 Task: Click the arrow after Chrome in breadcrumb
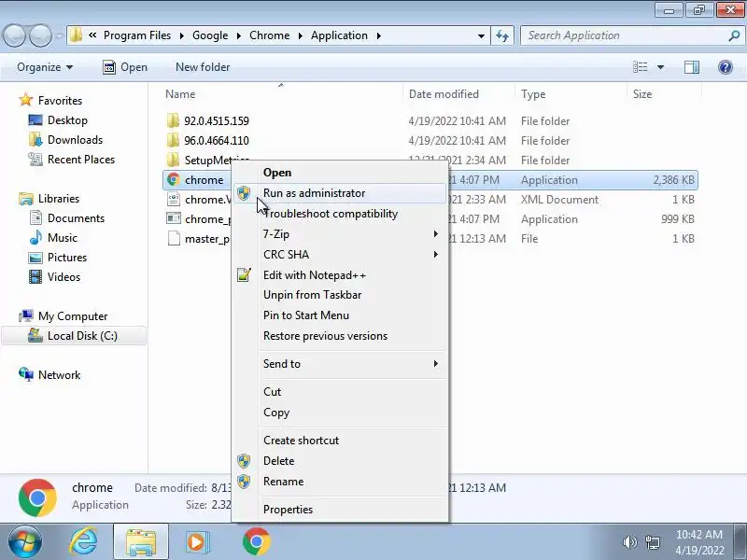tap(301, 35)
